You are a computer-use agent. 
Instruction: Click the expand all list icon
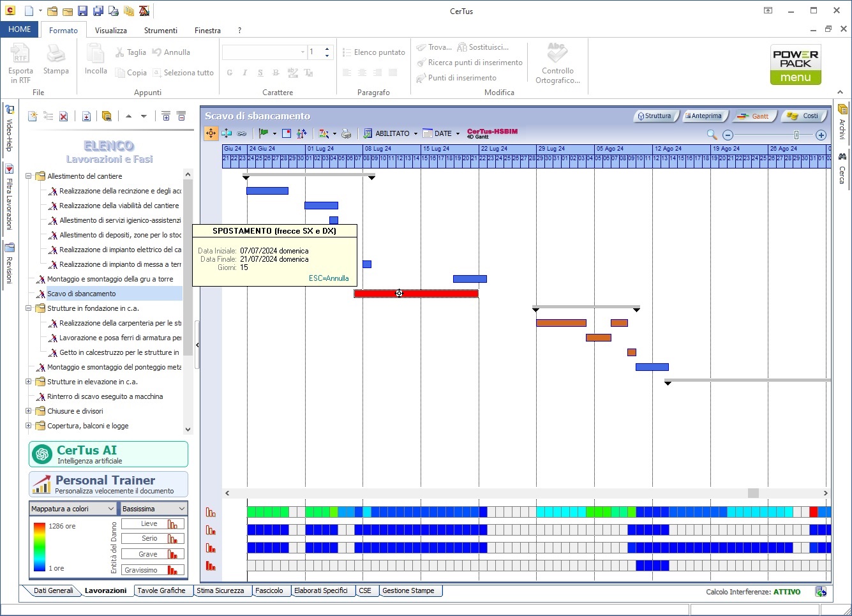tap(166, 116)
